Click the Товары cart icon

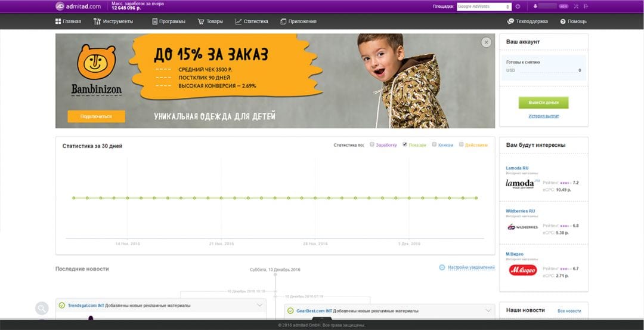click(201, 21)
